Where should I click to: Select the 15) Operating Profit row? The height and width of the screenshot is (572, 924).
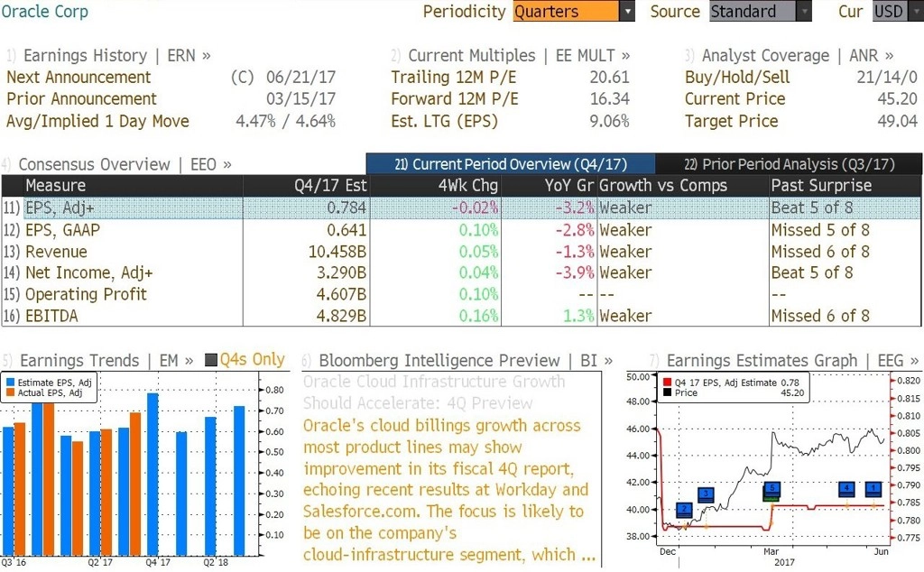(461, 294)
